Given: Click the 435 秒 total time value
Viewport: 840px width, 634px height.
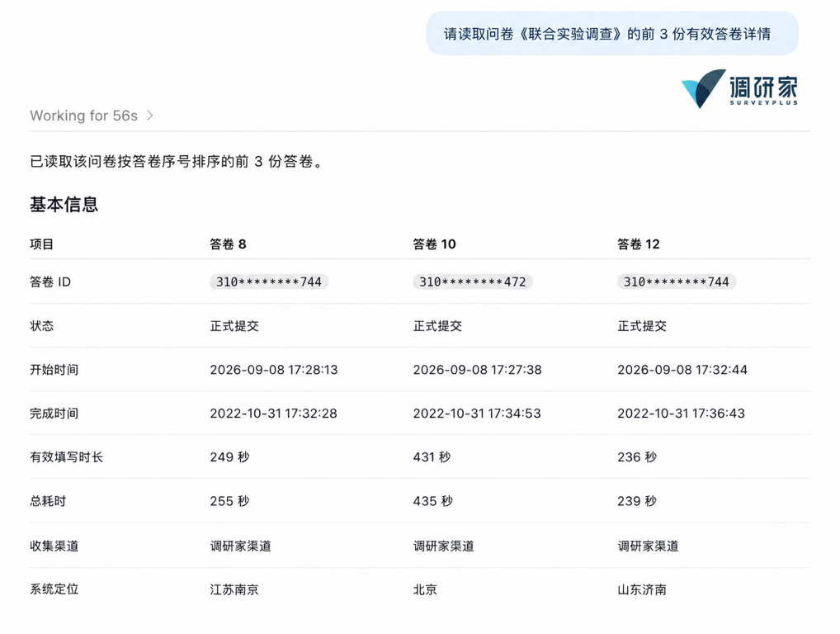Looking at the screenshot, I should pos(433,501).
